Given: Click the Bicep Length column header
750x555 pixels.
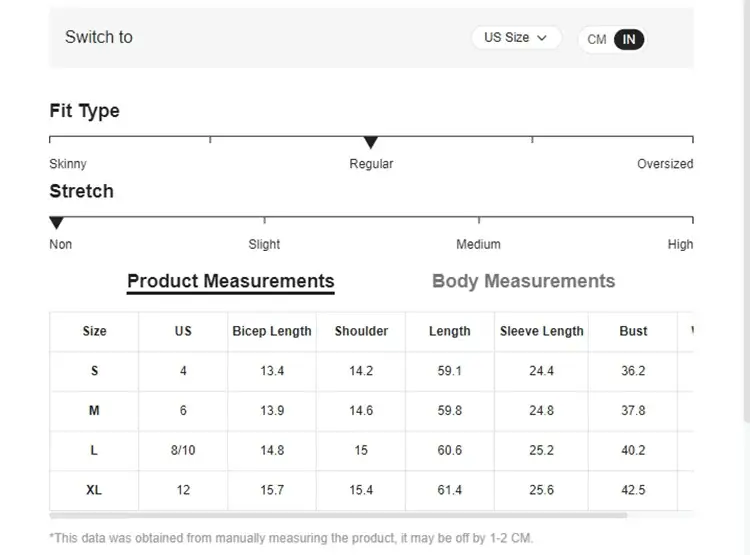Looking at the screenshot, I should click(272, 331).
